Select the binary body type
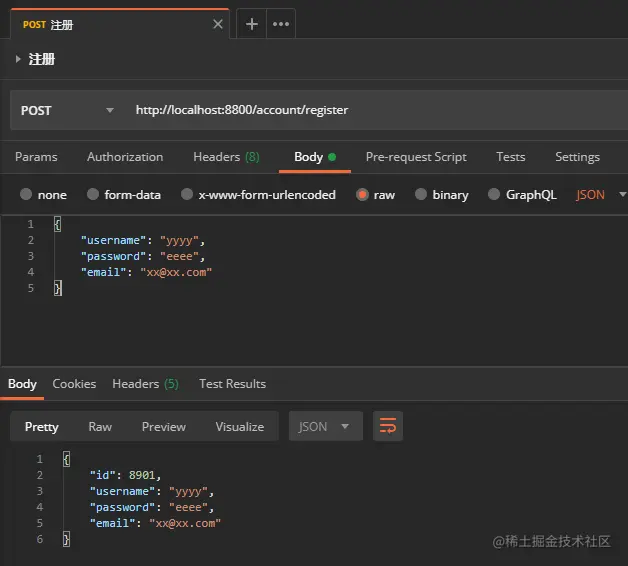 pyautogui.click(x=441, y=195)
